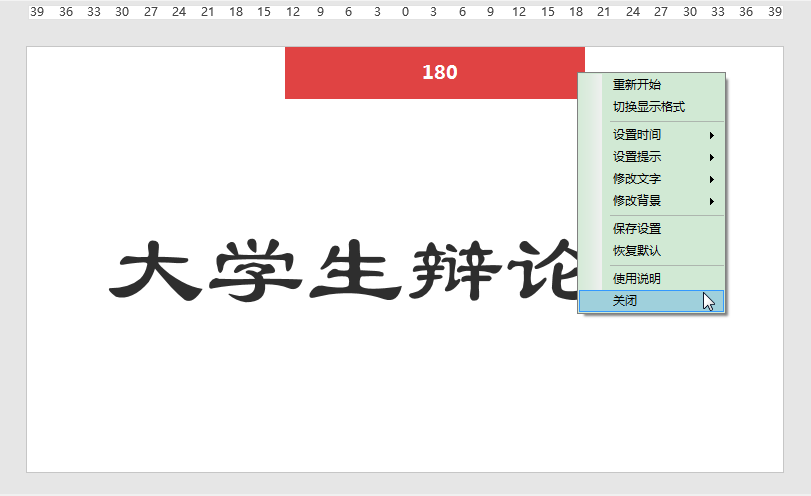Click the horizontal ruler at 0 mark
The image size is (811, 496).
(x=405, y=12)
